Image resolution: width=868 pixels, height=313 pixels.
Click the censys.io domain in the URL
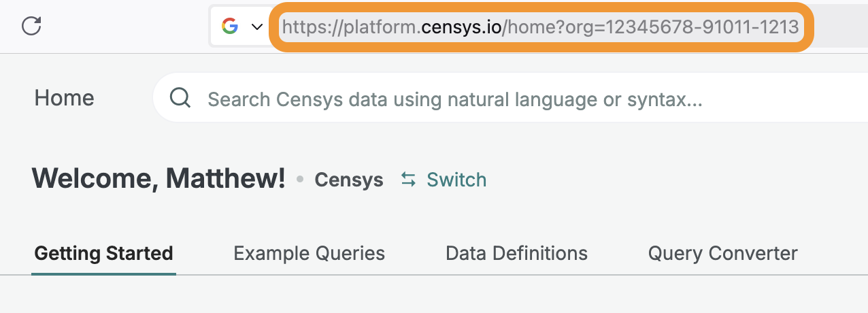[x=462, y=27]
